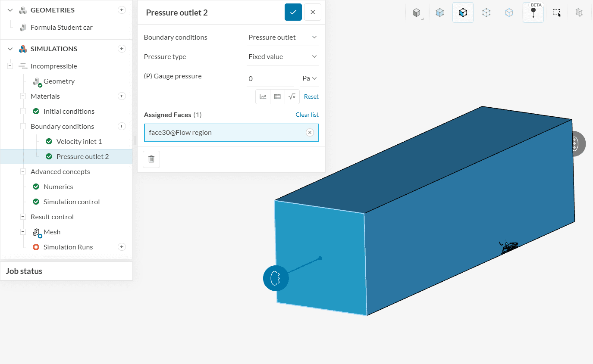Click the gauge pressure value field

[x=270, y=79]
